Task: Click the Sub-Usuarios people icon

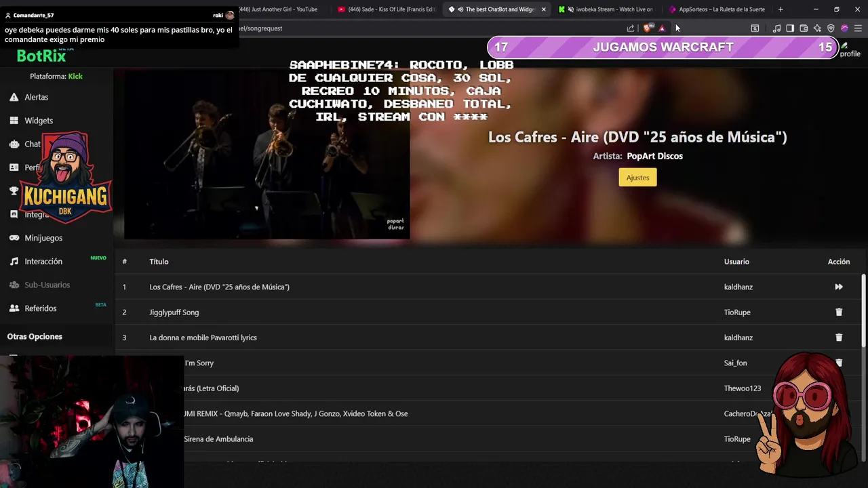Action: (14, 285)
